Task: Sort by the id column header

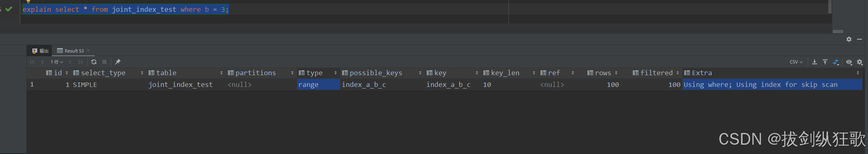Action: tap(58, 73)
